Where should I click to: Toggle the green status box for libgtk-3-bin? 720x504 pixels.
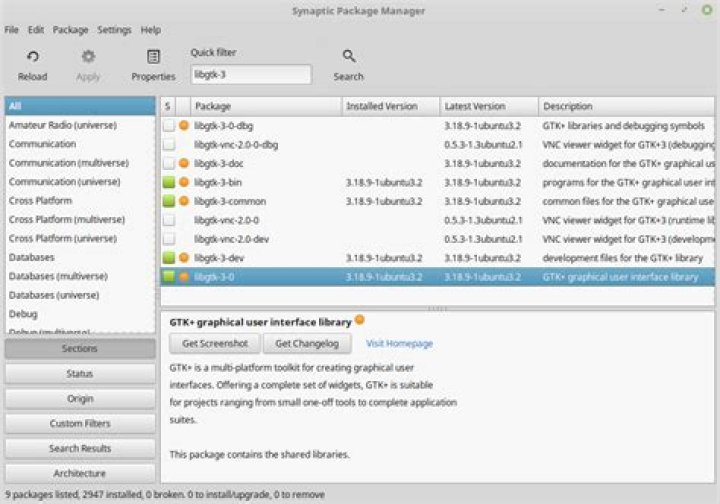[x=169, y=182]
